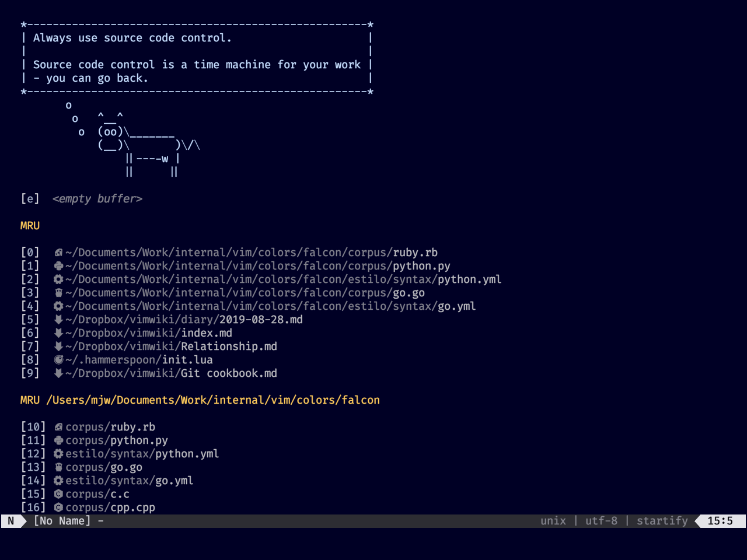The image size is (747, 560).
Task: Open go.go from the full-path MRU list
Action: point(245,293)
